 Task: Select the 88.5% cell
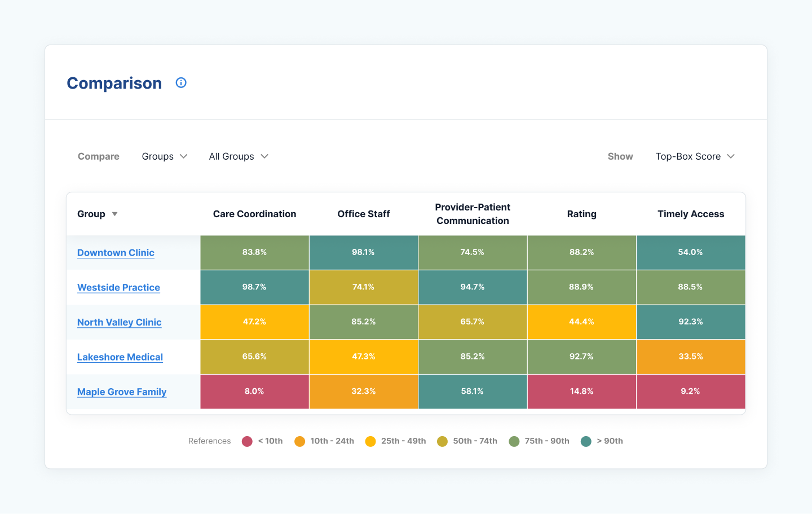click(691, 287)
